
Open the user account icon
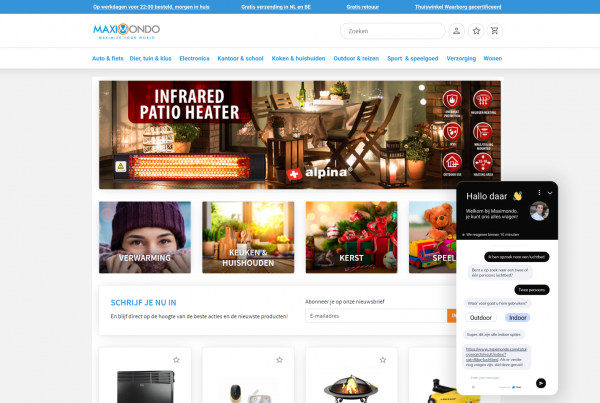457,31
